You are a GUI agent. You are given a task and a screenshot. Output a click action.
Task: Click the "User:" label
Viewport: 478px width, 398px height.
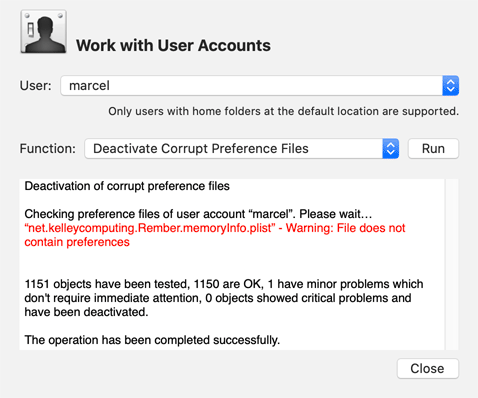tap(36, 86)
